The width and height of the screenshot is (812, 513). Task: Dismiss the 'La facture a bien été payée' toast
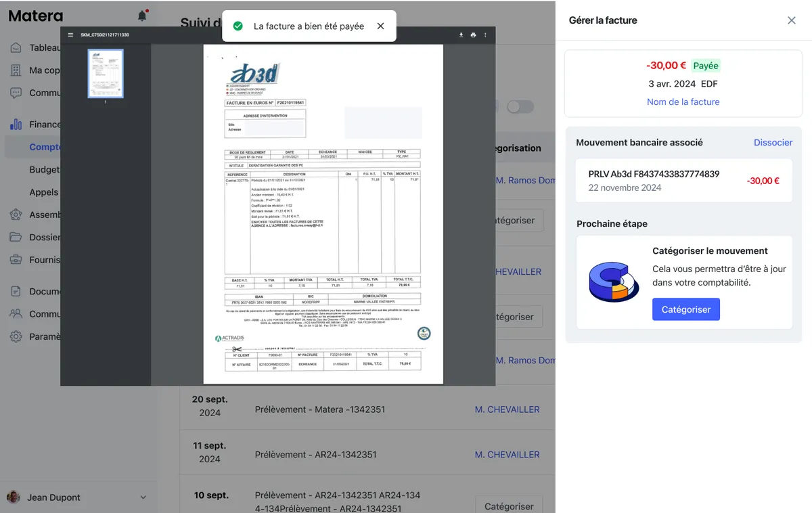[380, 26]
